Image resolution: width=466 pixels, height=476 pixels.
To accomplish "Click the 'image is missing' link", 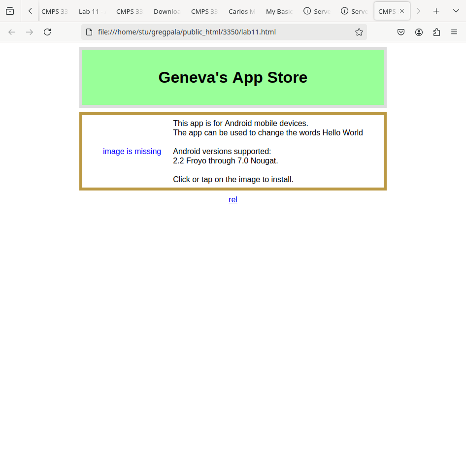I will [132, 151].
